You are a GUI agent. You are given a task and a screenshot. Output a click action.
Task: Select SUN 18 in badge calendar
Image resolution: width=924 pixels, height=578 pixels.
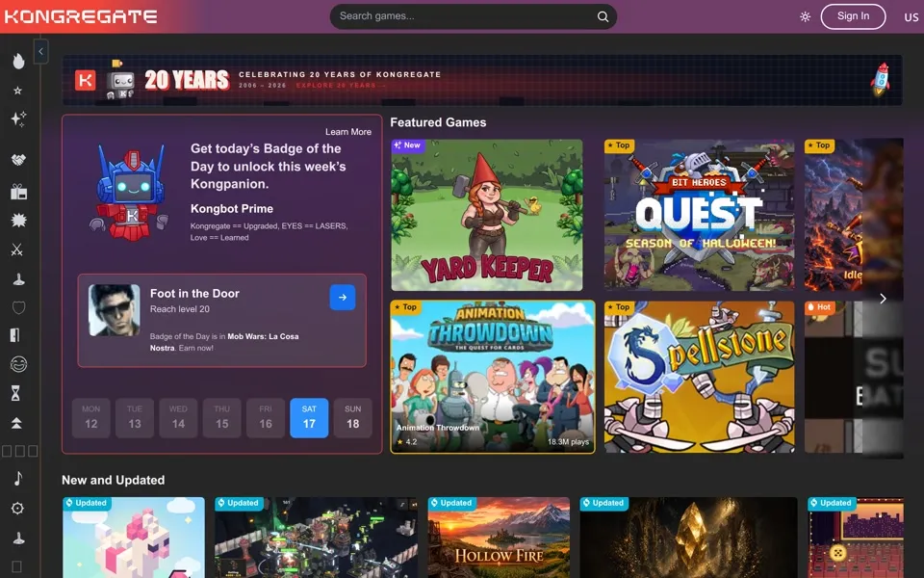click(352, 417)
